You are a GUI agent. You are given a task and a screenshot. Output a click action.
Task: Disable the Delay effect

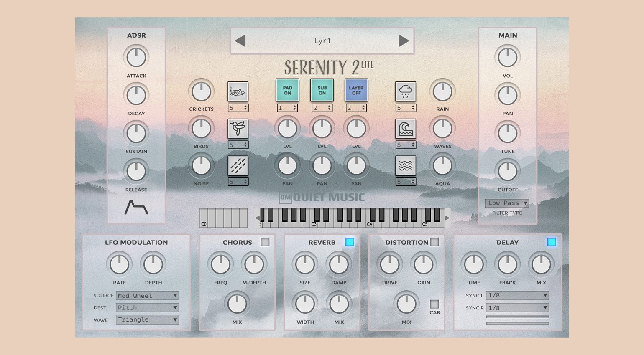(x=552, y=242)
